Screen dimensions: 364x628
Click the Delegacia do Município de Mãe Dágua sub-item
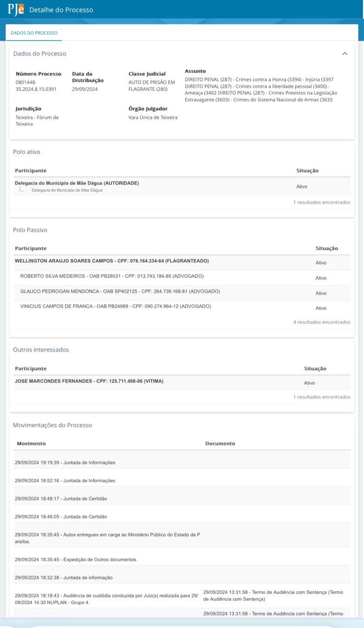point(67,190)
